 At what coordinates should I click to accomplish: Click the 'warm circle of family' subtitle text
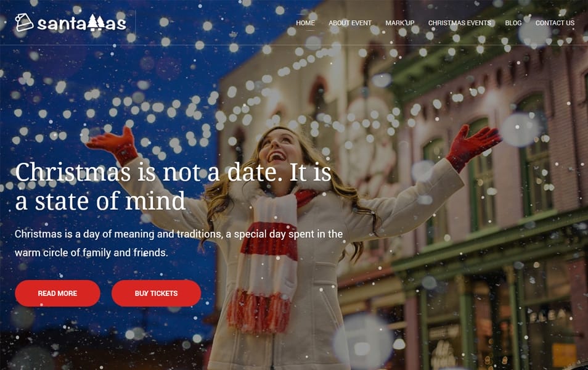click(91, 253)
